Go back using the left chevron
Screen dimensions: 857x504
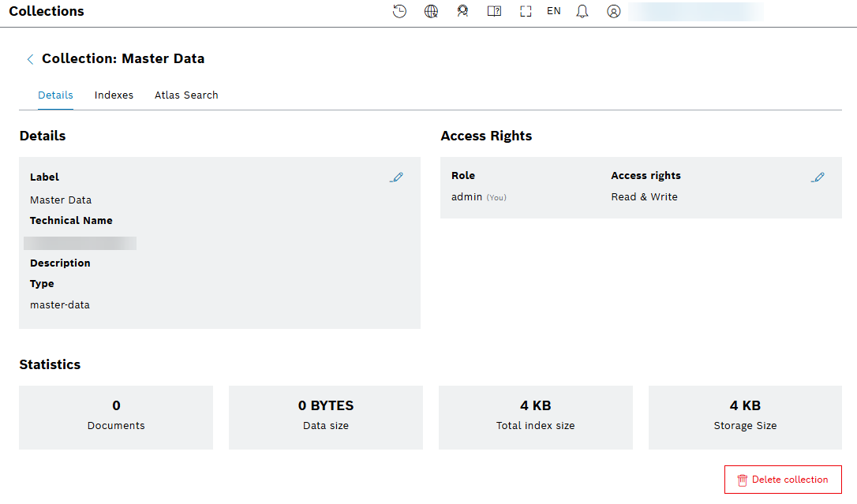point(30,59)
